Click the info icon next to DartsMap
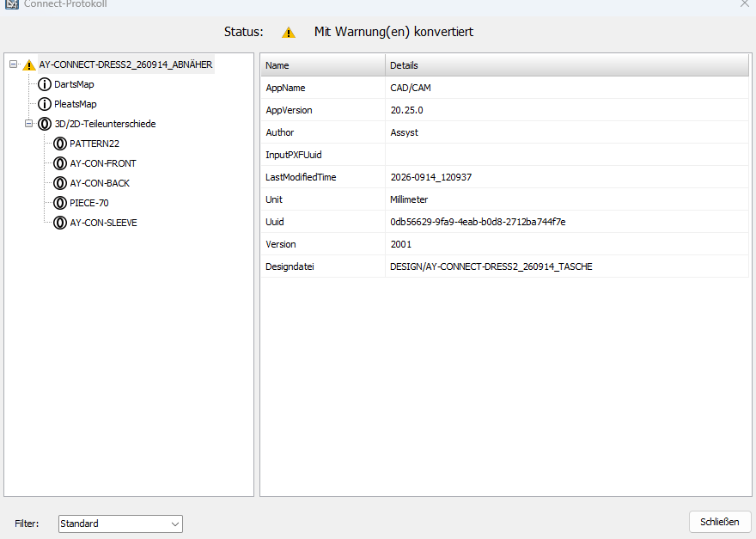The width and height of the screenshot is (756, 539). coord(45,84)
